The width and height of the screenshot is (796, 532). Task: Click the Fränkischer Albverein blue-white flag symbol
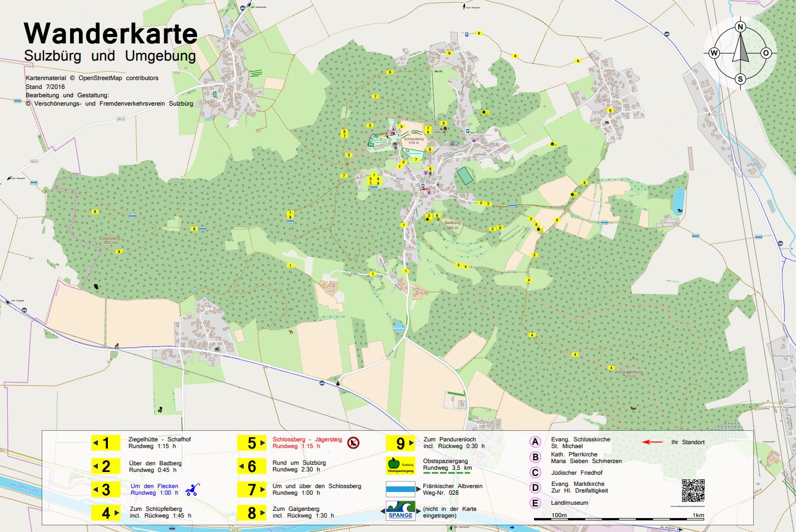401,489
